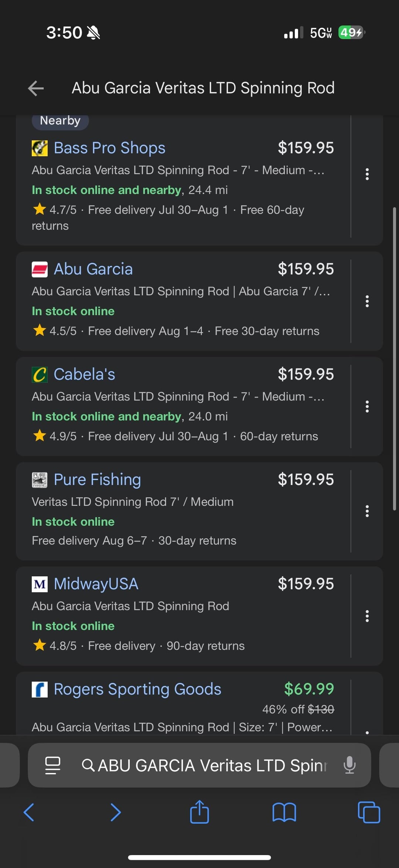Image resolution: width=399 pixels, height=868 pixels.
Task: Tap the Nearby filter chip
Action: [60, 121]
